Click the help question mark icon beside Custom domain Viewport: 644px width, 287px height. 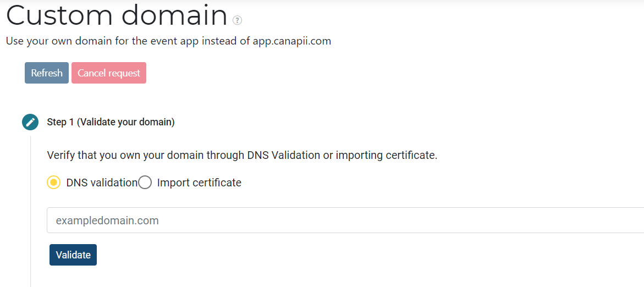pyautogui.click(x=237, y=20)
